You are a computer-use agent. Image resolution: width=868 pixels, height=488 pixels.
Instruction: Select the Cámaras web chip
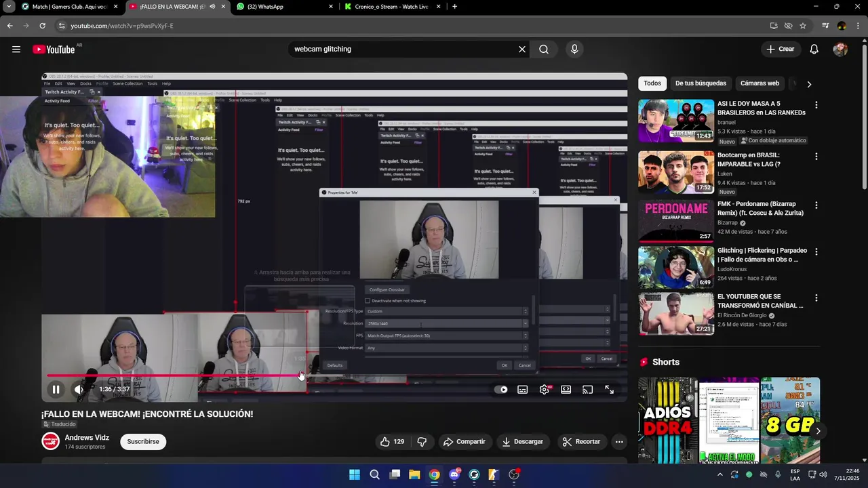click(x=759, y=83)
